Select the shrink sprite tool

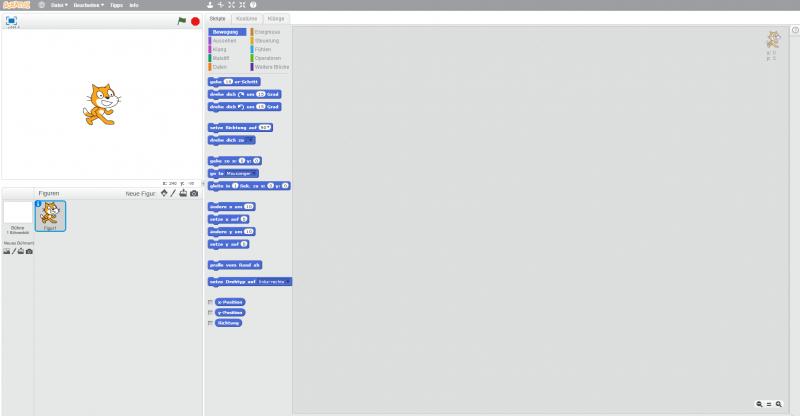tap(242, 5)
